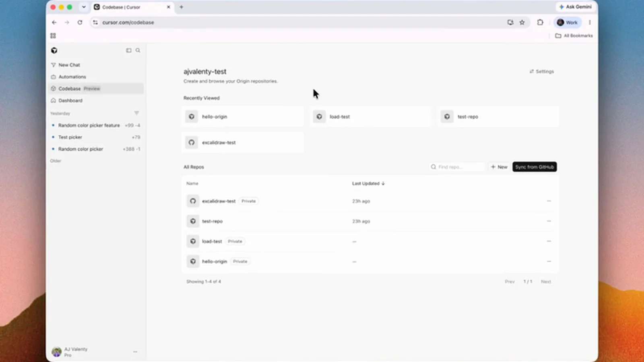
Task: Reload the page
Action: point(80,23)
